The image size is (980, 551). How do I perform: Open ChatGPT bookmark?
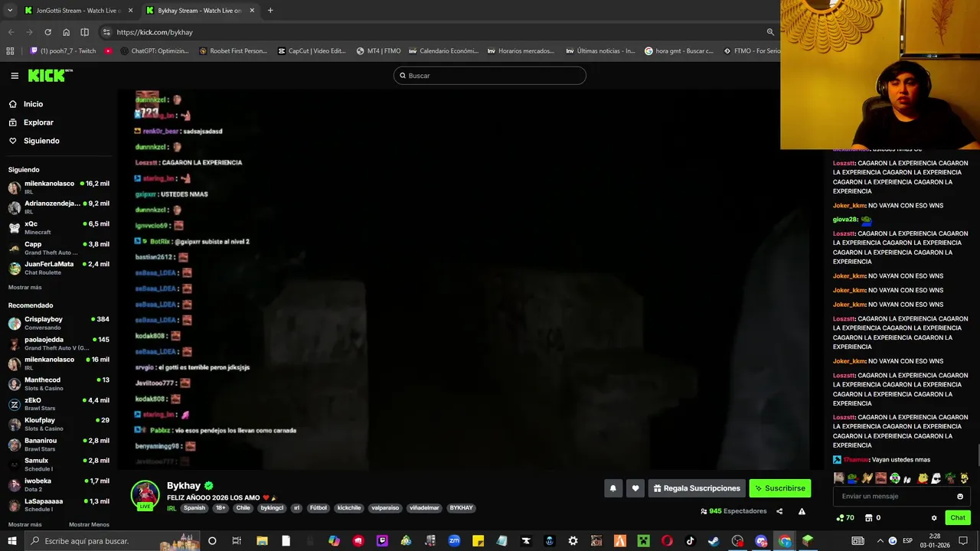[x=154, y=51]
